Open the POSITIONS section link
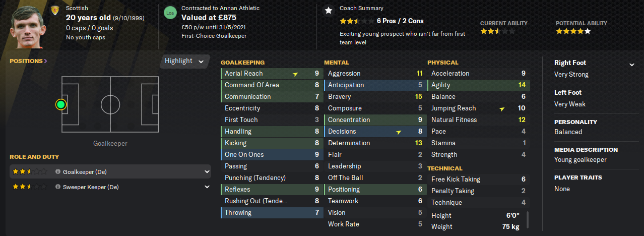This screenshot has height=236, width=644. point(28,61)
